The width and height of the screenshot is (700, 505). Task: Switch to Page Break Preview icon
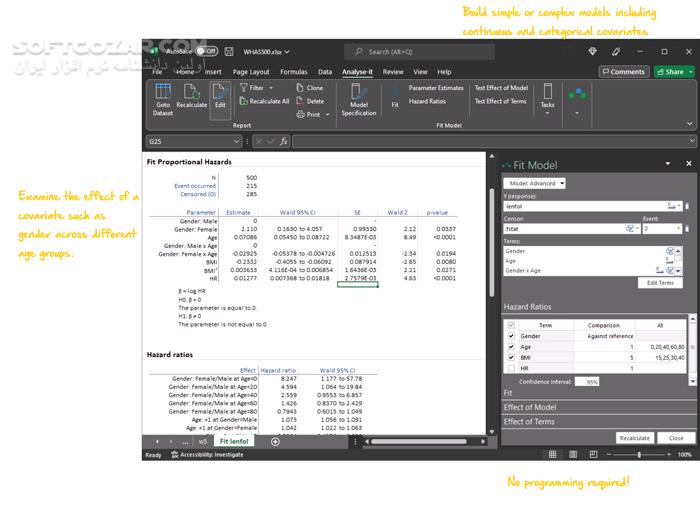tap(593, 454)
